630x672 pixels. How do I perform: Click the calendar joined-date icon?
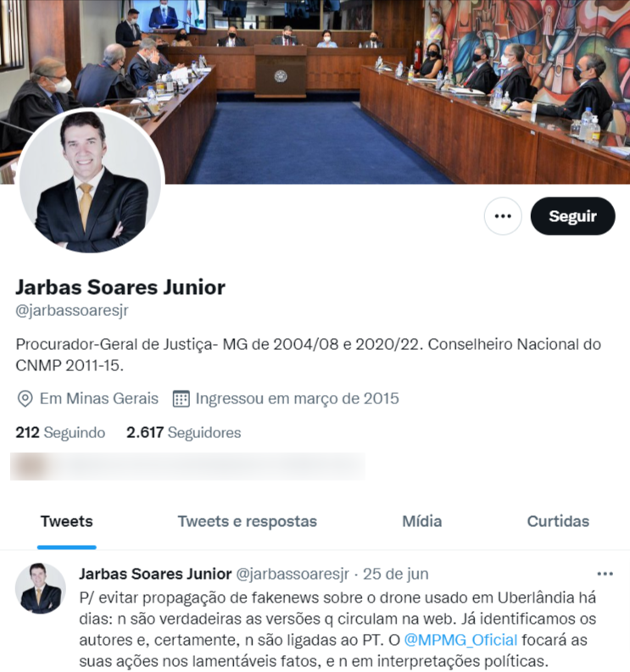click(x=181, y=398)
